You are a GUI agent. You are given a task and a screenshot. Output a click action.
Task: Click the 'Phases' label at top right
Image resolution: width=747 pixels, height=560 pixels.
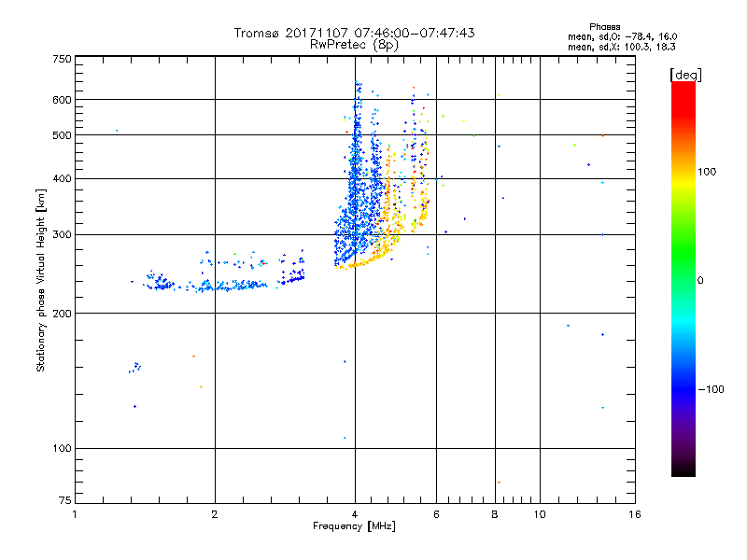pos(604,27)
